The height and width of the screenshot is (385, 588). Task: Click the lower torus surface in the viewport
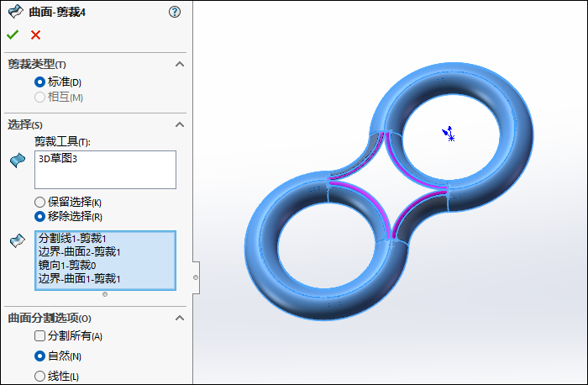pos(262,262)
